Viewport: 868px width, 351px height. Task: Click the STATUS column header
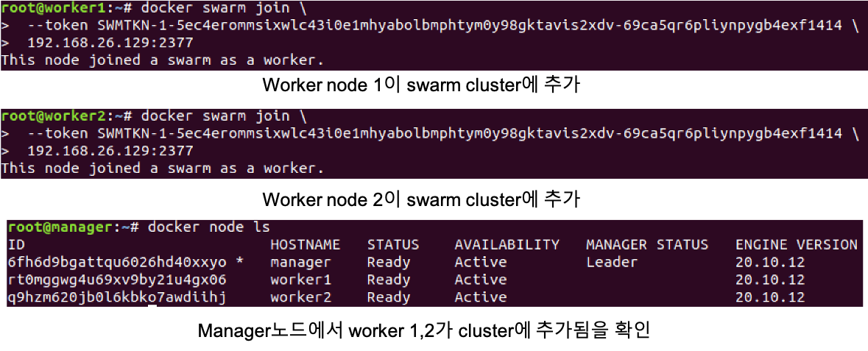(x=393, y=244)
